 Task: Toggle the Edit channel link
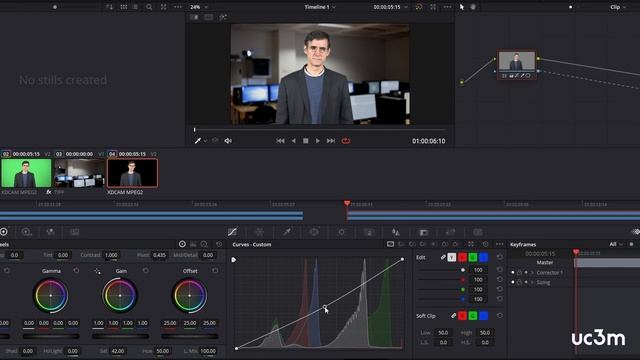[443, 257]
